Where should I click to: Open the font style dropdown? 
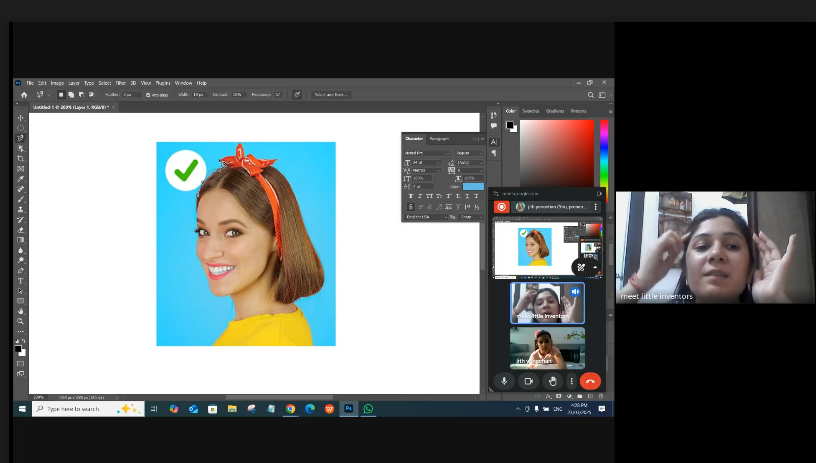tap(467, 152)
